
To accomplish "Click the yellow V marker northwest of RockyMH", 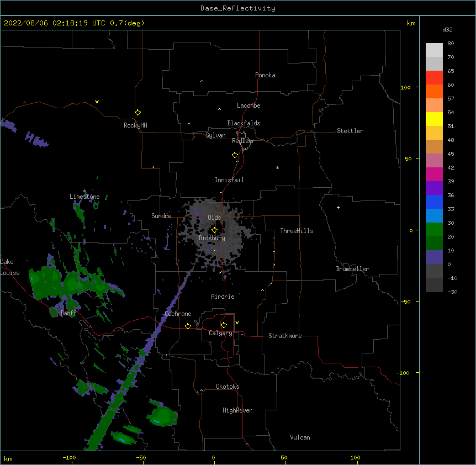I will click(x=97, y=102).
